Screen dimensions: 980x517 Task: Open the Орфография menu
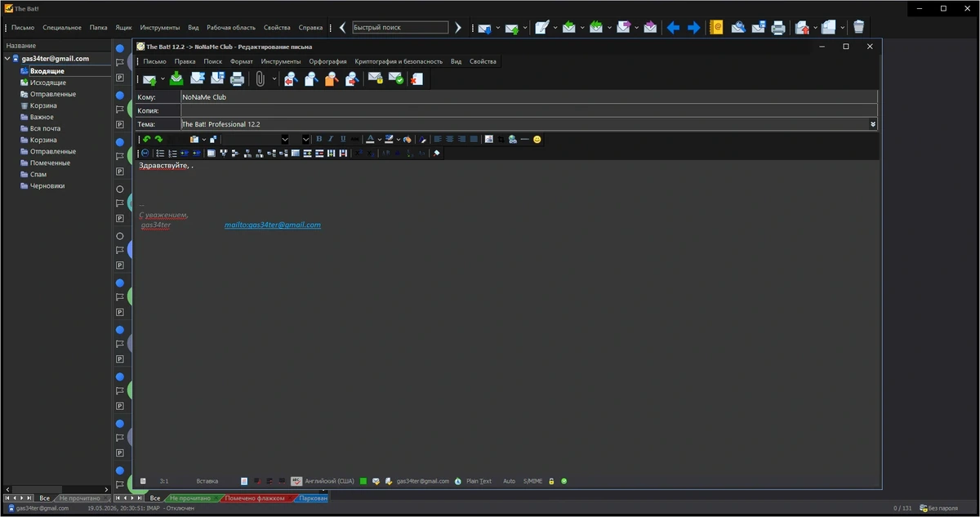(327, 61)
